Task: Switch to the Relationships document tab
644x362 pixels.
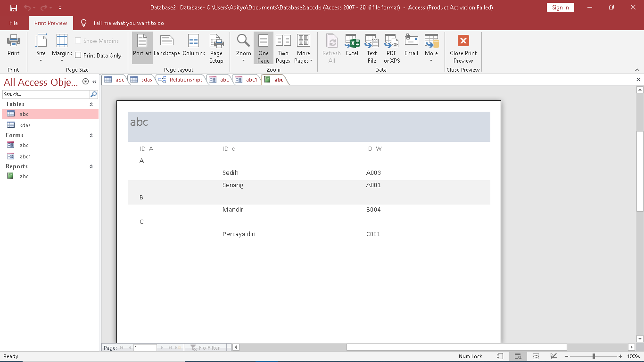Action: tap(182, 80)
